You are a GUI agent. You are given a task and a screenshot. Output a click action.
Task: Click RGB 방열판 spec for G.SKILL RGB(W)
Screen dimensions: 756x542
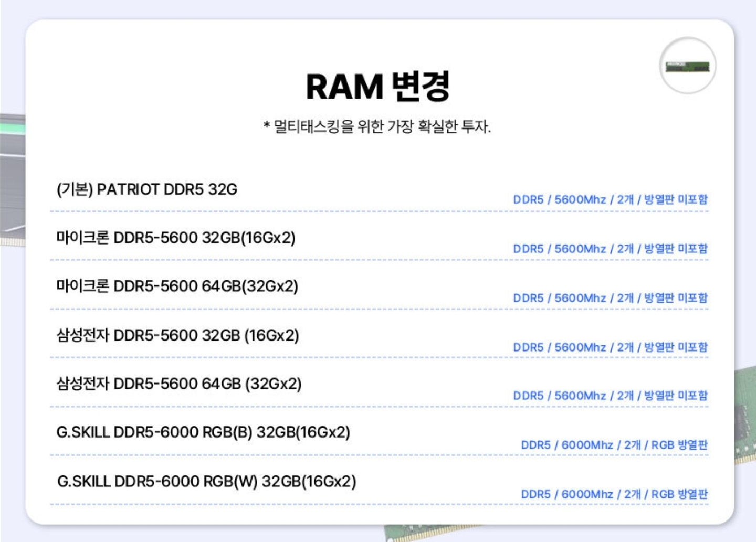pos(614,494)
